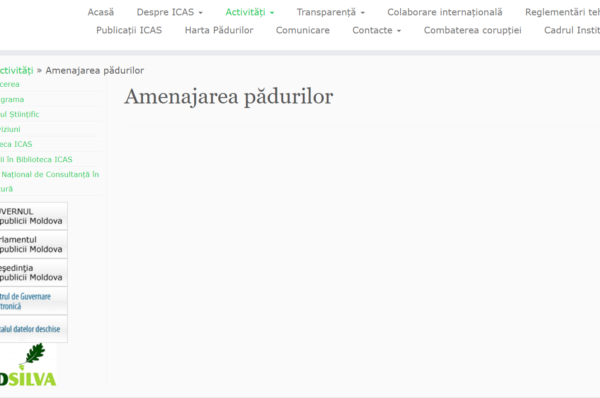This screenshot has width=600, height=398.
Task: Click the Moldsilva oak leaf logo
Action: [28, 365]
